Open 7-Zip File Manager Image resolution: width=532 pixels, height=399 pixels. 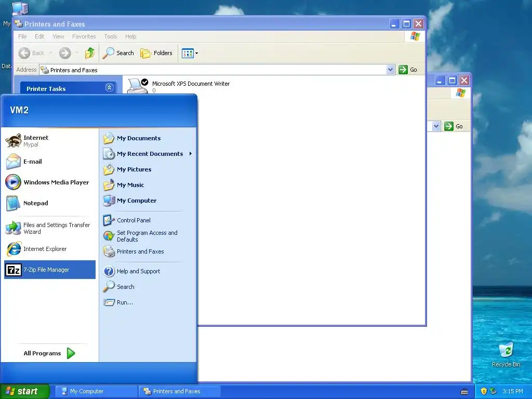pos(49,270)
